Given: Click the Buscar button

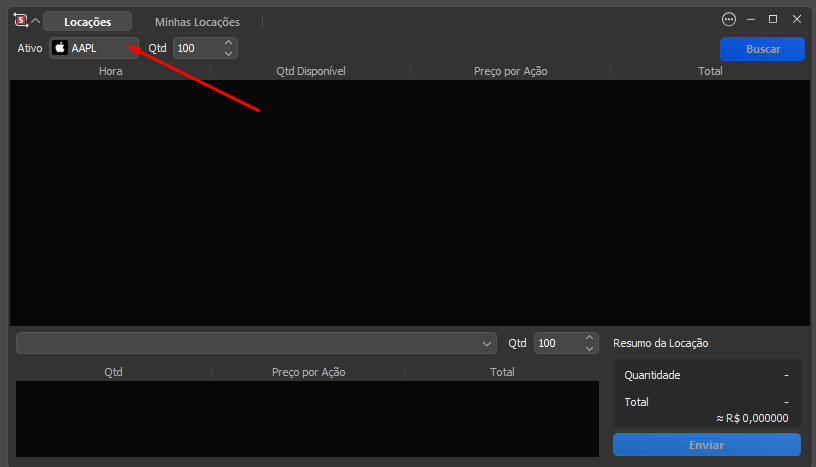Looking at the screenshot, I should point(762,49).
